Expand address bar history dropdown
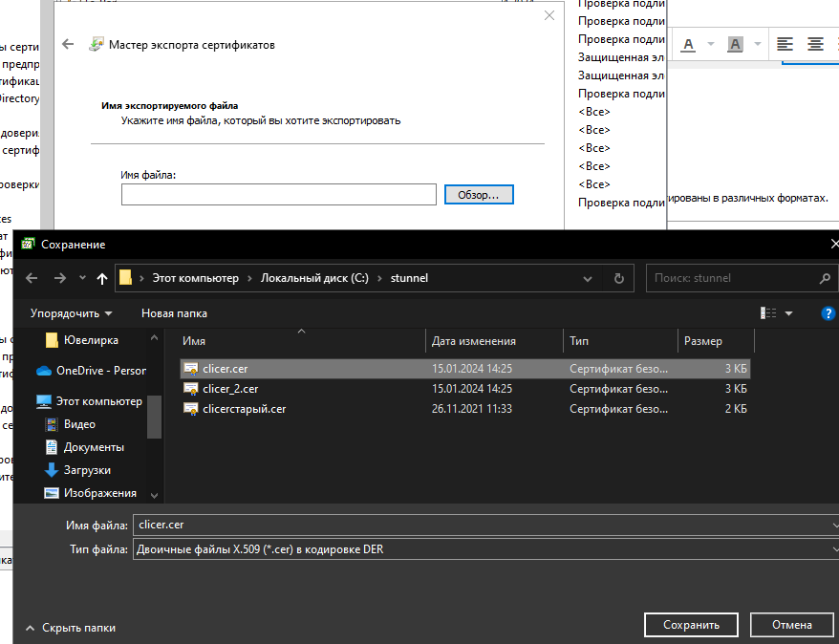 (588, 279)
